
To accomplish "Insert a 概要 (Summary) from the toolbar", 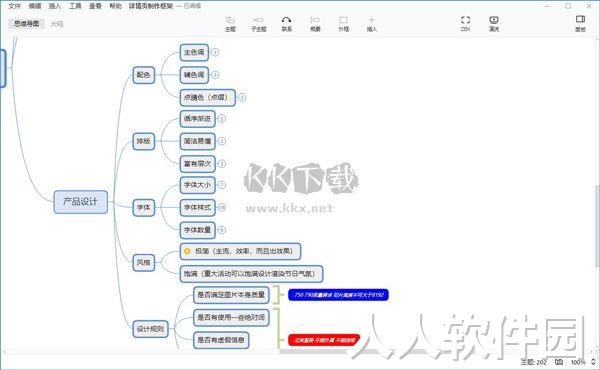I will (315, 24).
